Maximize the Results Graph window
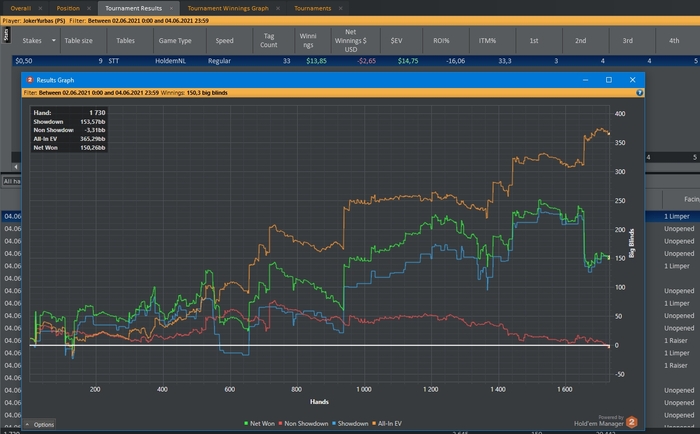The height and width of the screenshot is (434, 700). click(608, 80)
